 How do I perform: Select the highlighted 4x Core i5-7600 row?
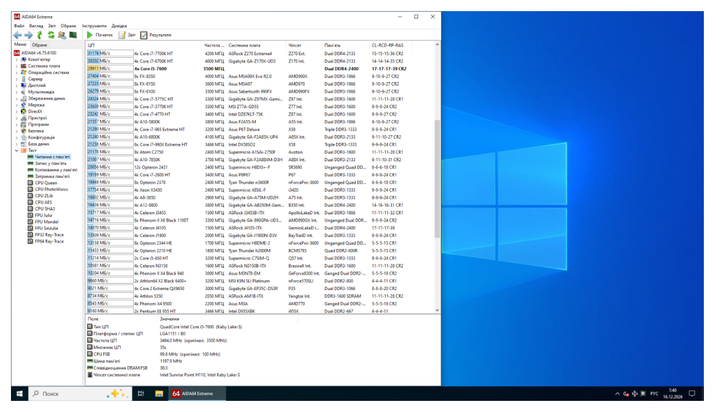(x=260, y=68)
